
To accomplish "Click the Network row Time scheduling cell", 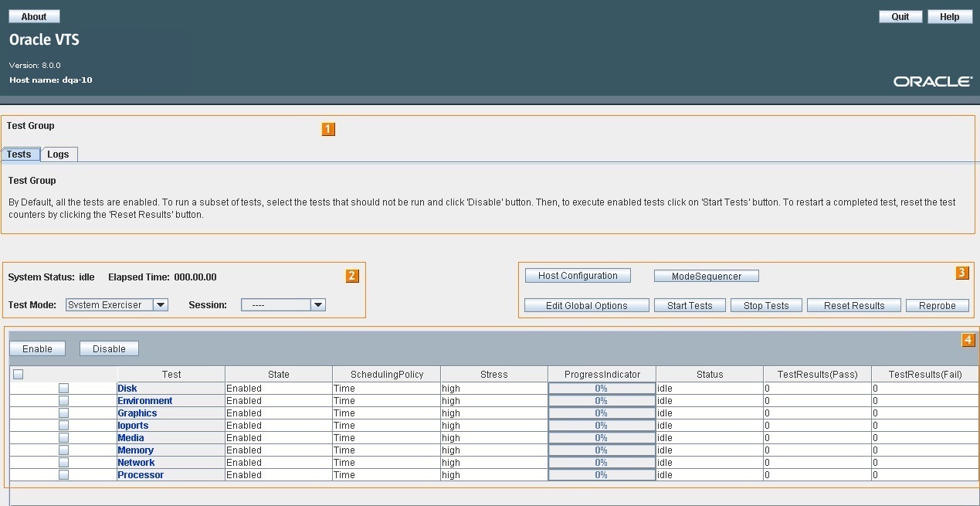I will coord(387,463).
